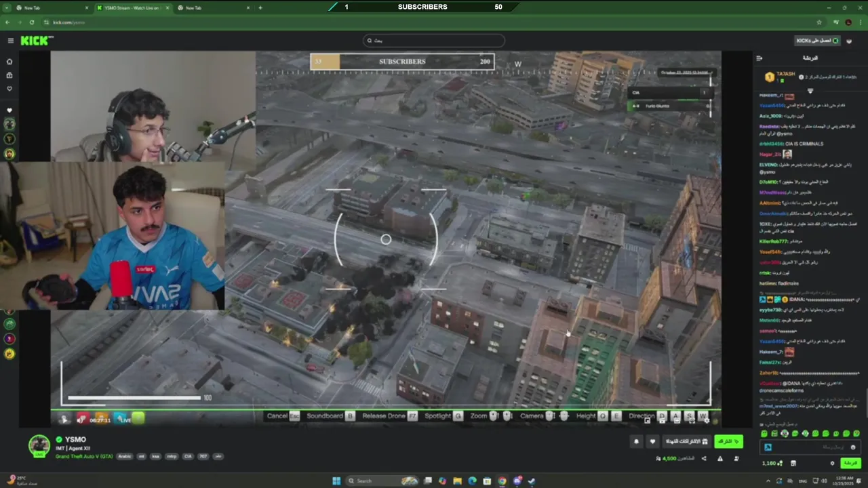The image size is (868, 488).
Task: Open a new browser tab with plus
Action: tap(260, 7)
